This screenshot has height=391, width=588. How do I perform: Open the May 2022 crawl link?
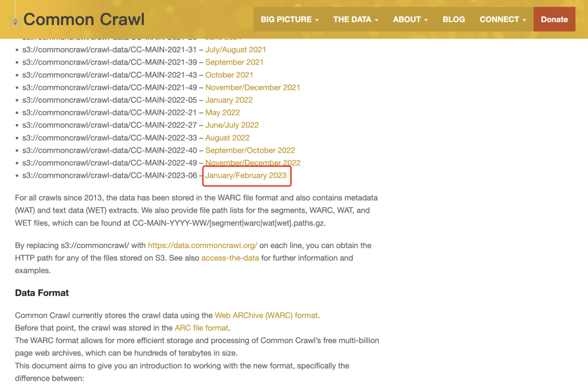222,113
